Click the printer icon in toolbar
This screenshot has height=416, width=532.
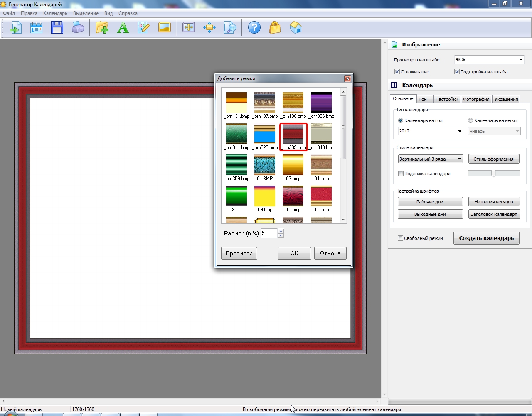tap(78, 28)
